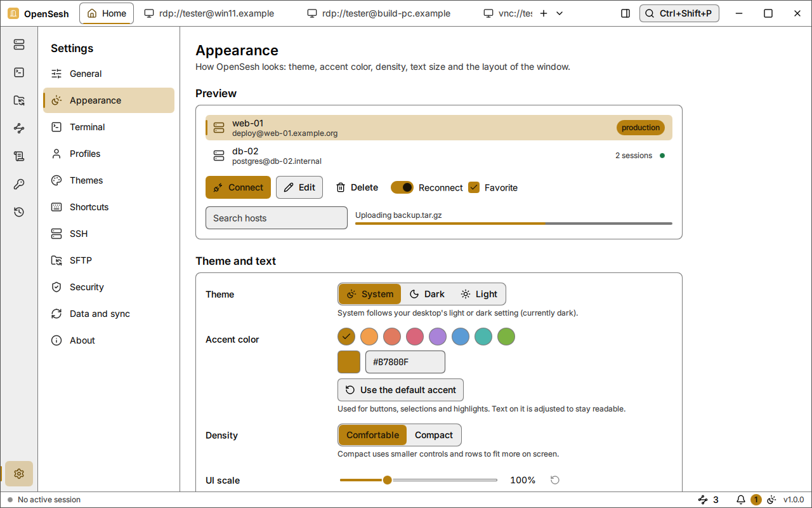812x508 pixels.
Task: Switch to the Home tab
Action: [107, 13]
